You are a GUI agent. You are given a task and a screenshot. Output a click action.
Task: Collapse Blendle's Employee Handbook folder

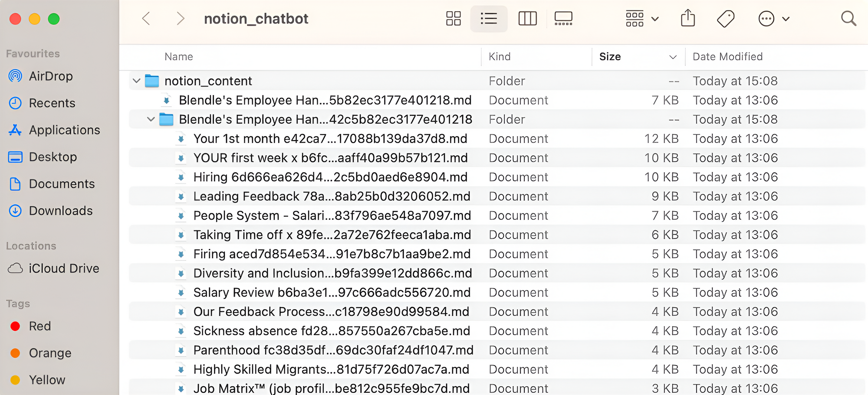pos(150,119)
